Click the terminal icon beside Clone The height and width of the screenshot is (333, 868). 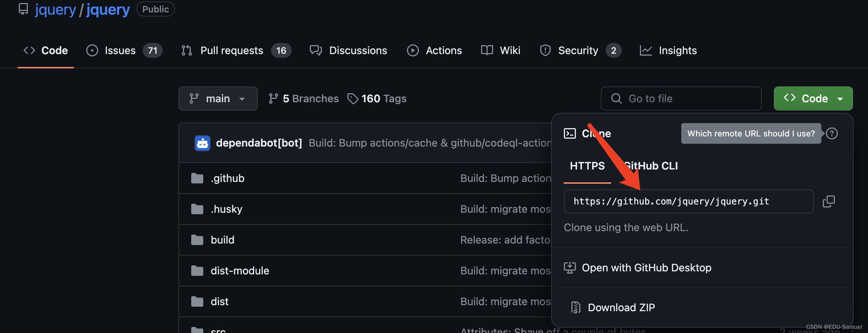[570, 133]
